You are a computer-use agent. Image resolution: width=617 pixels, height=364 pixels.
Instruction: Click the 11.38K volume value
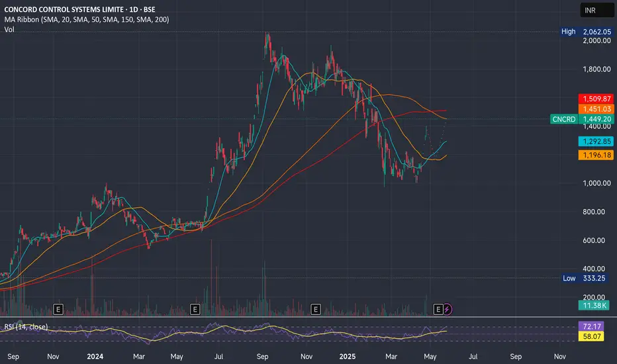point(594,305)
